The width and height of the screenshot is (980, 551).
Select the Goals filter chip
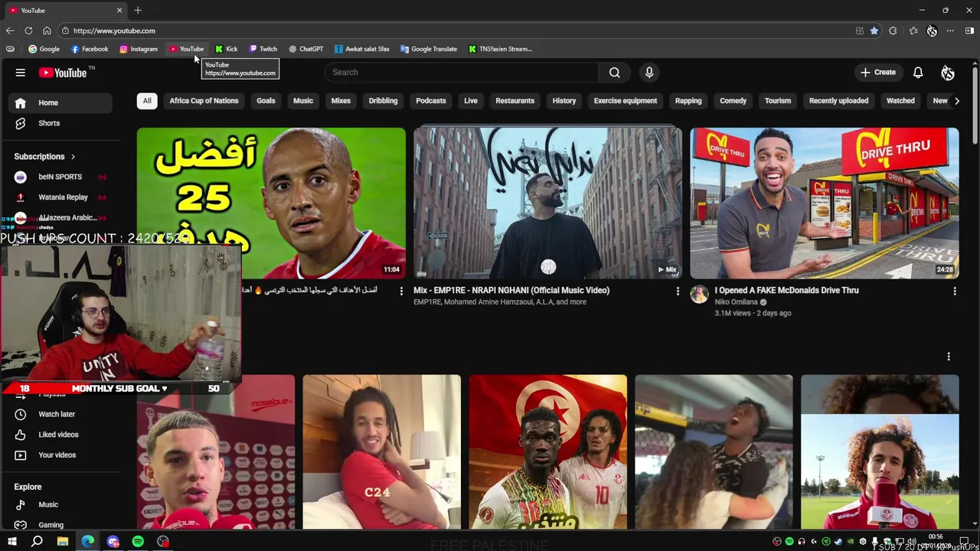(x=266, y=101)
